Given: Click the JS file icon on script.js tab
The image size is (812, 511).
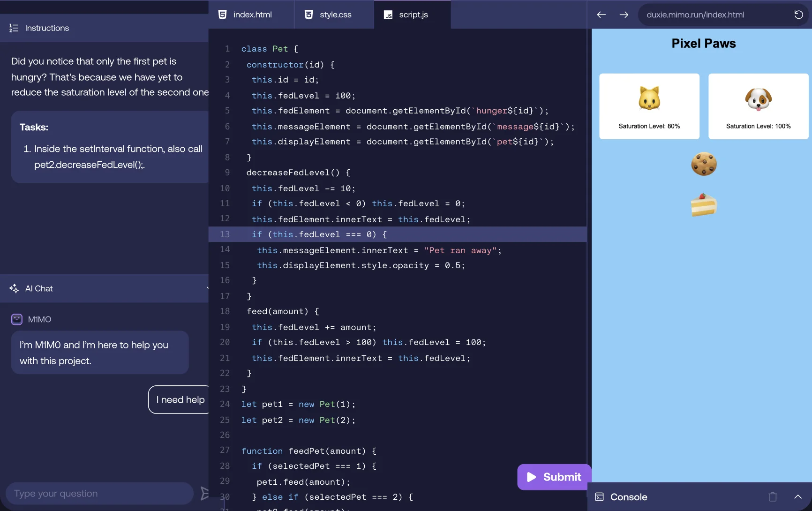Looking at the screenshot, I should [x=388, y=15].
